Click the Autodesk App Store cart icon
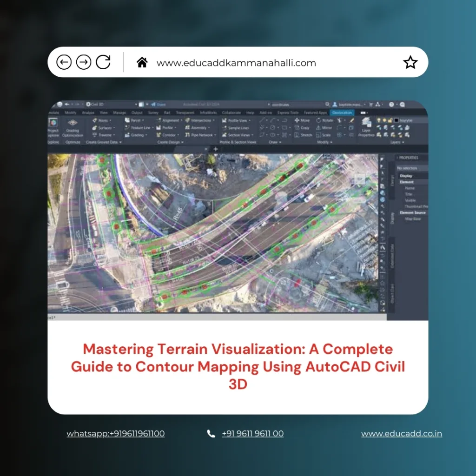The height and width of the screenshot is (476, 476). 370,104
